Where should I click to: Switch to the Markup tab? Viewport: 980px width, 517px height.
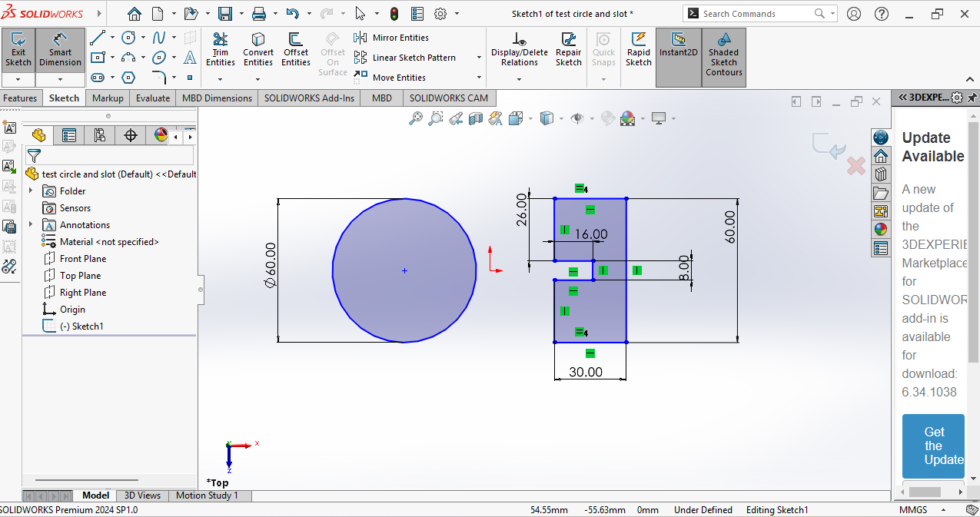(x=108, y=98)
